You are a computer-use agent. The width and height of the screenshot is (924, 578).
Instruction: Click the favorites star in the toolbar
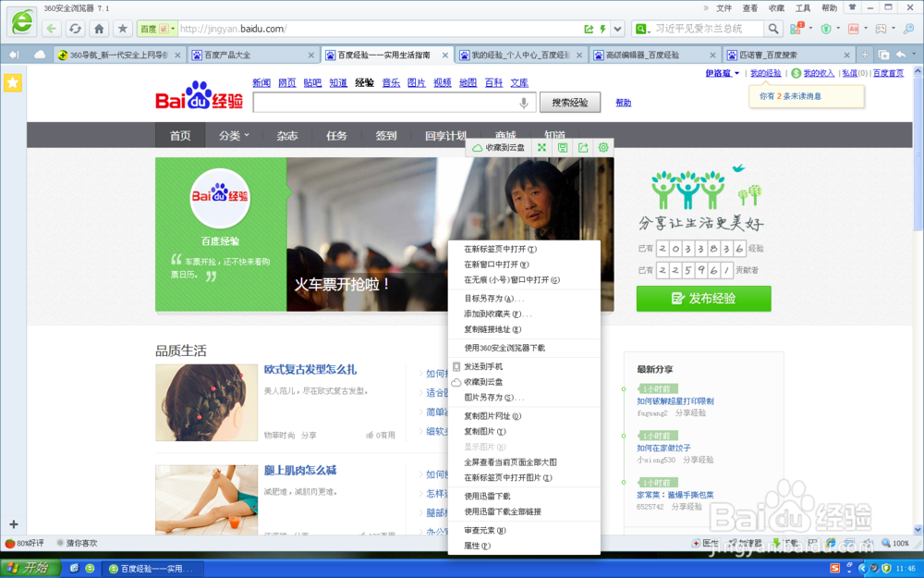pyautogui.click(x=123, y=29)
